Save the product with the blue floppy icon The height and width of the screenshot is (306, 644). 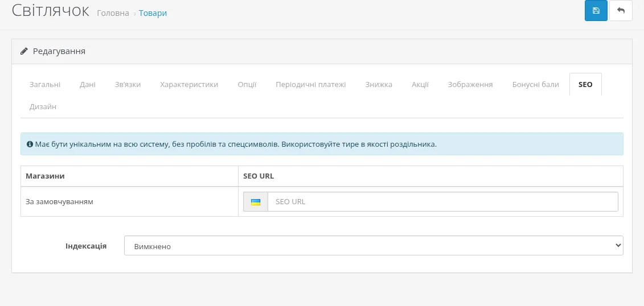596,11
